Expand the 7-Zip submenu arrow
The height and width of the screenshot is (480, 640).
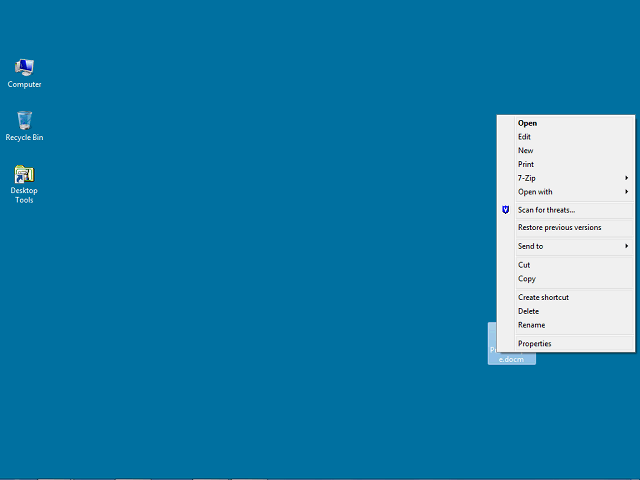627,178
